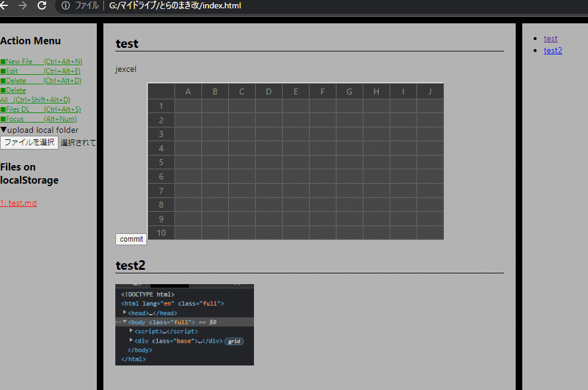Viewport: 588px width, 390px height.
Task: Click the test2 heading
Action: pos(130,266)
